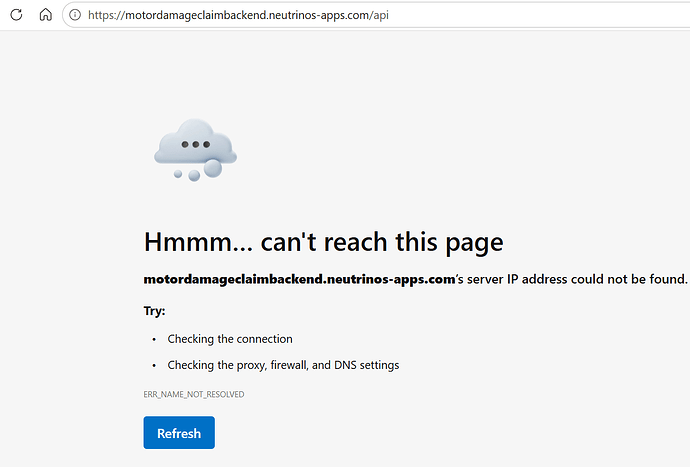Click the "Hmmm... can't reach this page" heading
This screenshot has width=690, height=467.
tap(323, 242)
